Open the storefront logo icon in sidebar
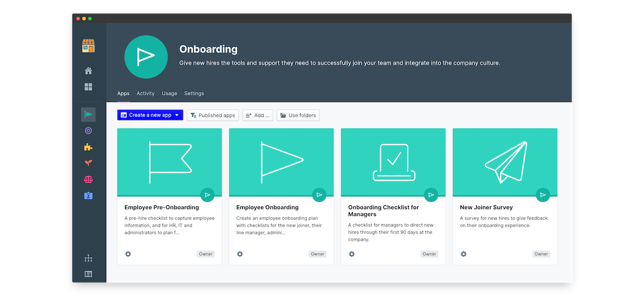Image resolution: width=644 pixels, height=296 pixels. tap(89, 46)
